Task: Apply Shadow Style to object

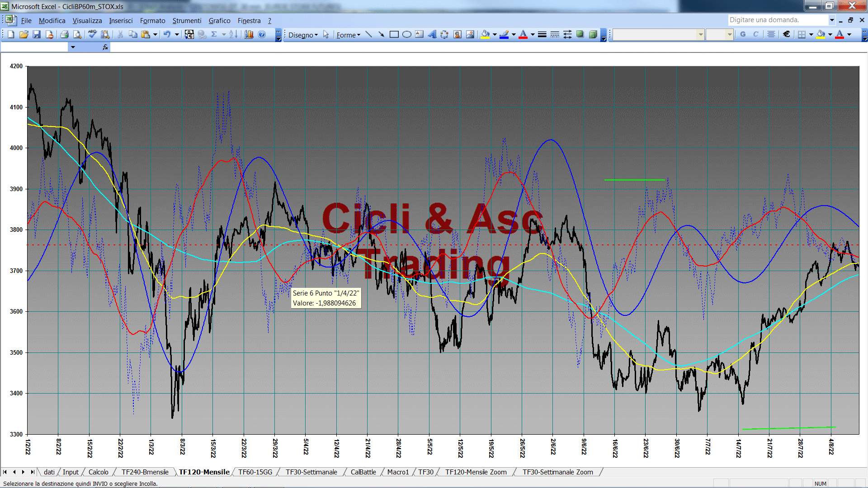Action: [x=580, y=34]
